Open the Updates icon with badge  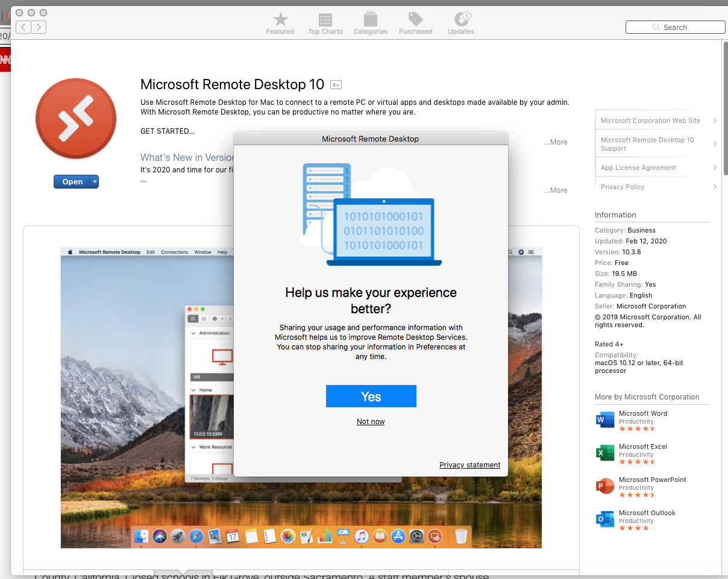coord(461,20)
